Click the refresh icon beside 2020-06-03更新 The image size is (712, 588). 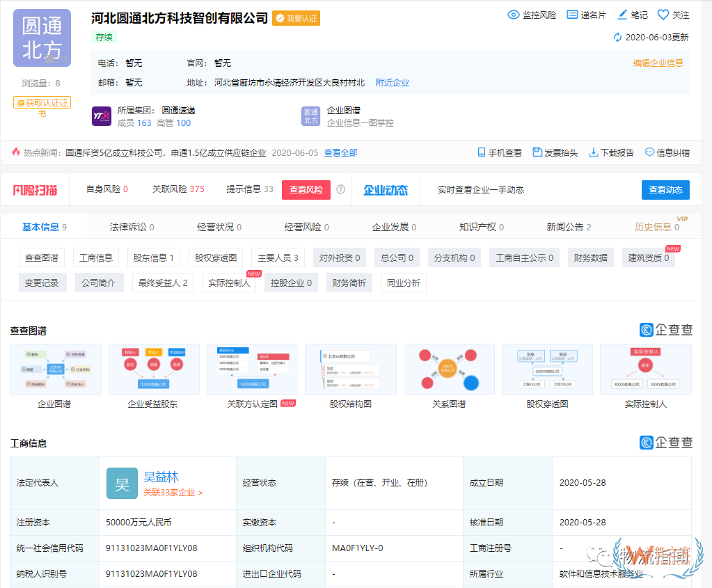[x=617, y=38]
